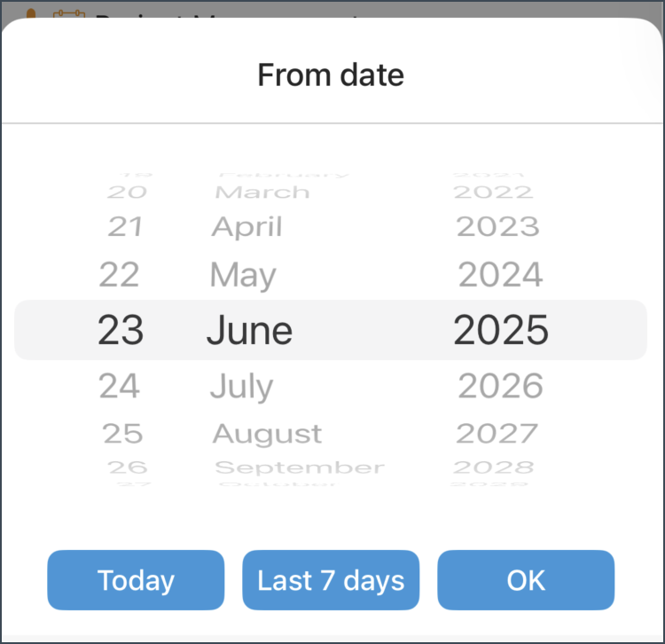Select April in the month column
This screenshot has width=665, height=644.
click(246, 227)
